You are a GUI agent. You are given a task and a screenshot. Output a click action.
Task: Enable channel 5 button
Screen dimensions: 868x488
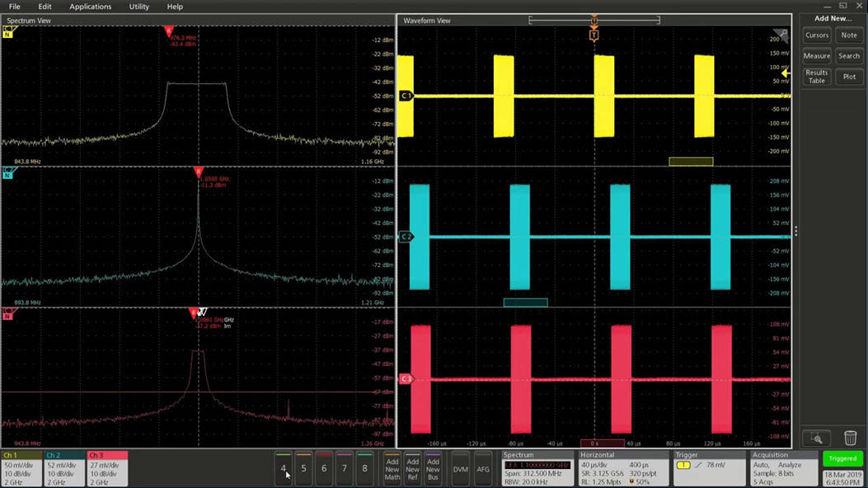point(303,468)
